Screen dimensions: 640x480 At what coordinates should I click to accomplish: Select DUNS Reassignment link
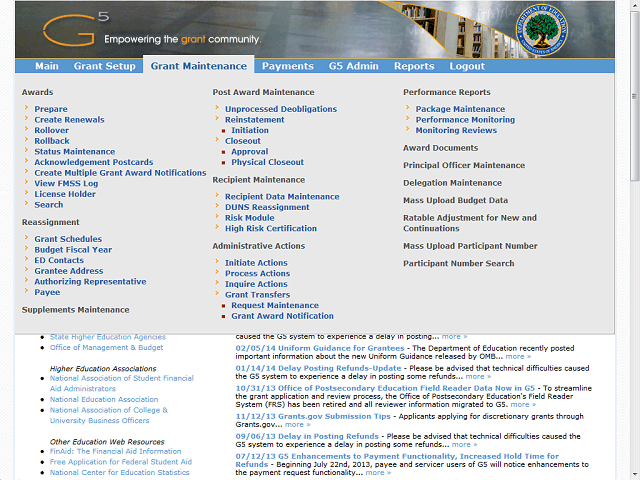pyautogui.click(x=267, y=207)
